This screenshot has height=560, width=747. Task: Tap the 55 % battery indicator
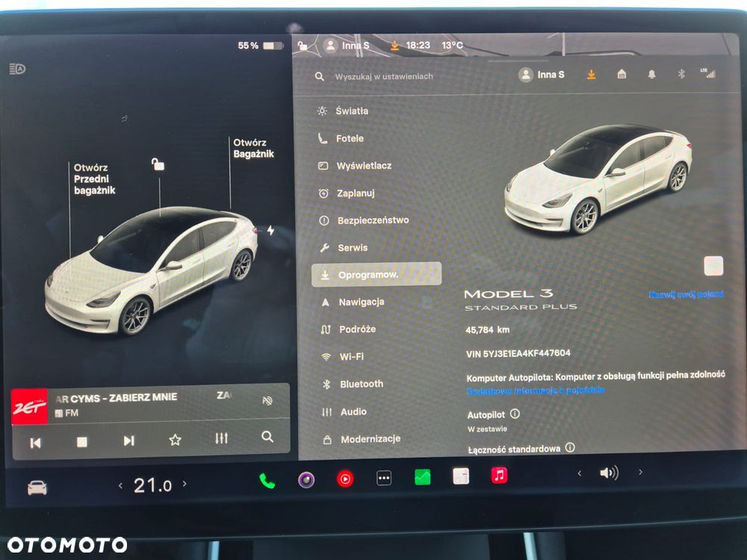[x=260, y=46]
